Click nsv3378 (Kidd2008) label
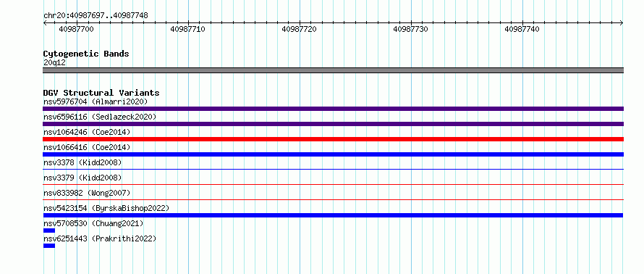This screenshot has width=644, height=274. pyautogui.click(x=82, y=162)
